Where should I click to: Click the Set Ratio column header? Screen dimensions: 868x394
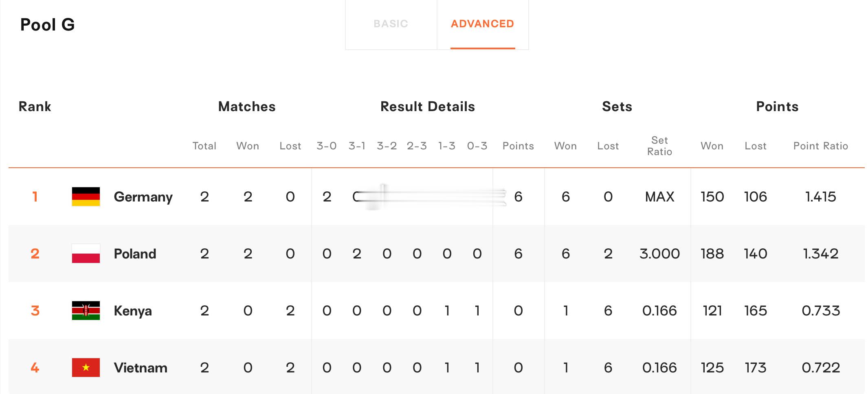coord(659,146)
